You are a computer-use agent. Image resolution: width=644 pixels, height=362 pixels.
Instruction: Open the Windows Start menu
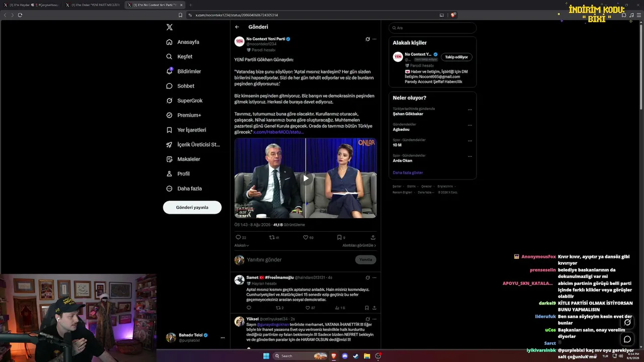266,356
